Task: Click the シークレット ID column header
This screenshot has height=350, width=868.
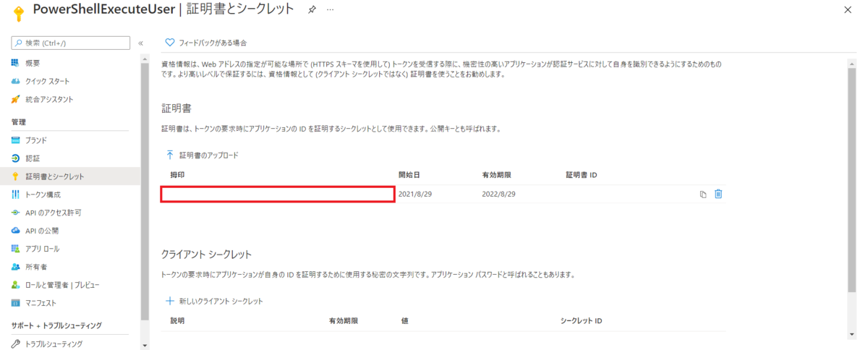Action: [581, 320]
